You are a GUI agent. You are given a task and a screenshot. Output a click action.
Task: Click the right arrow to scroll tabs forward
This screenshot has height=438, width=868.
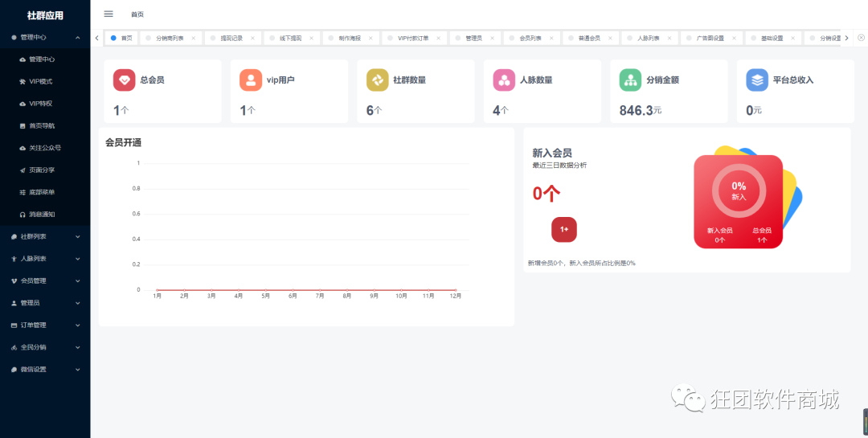pyautogui.click(x=846, y=38)
